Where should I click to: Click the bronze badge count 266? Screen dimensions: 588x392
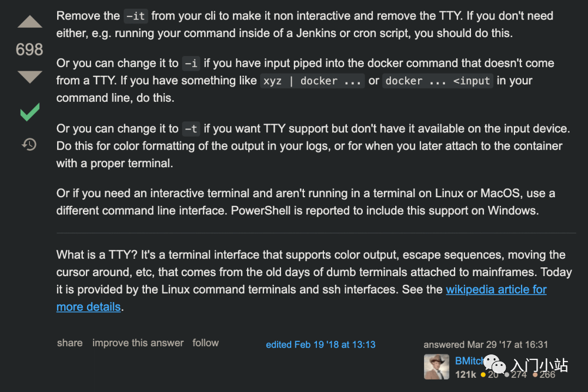[x=547, y=375]
